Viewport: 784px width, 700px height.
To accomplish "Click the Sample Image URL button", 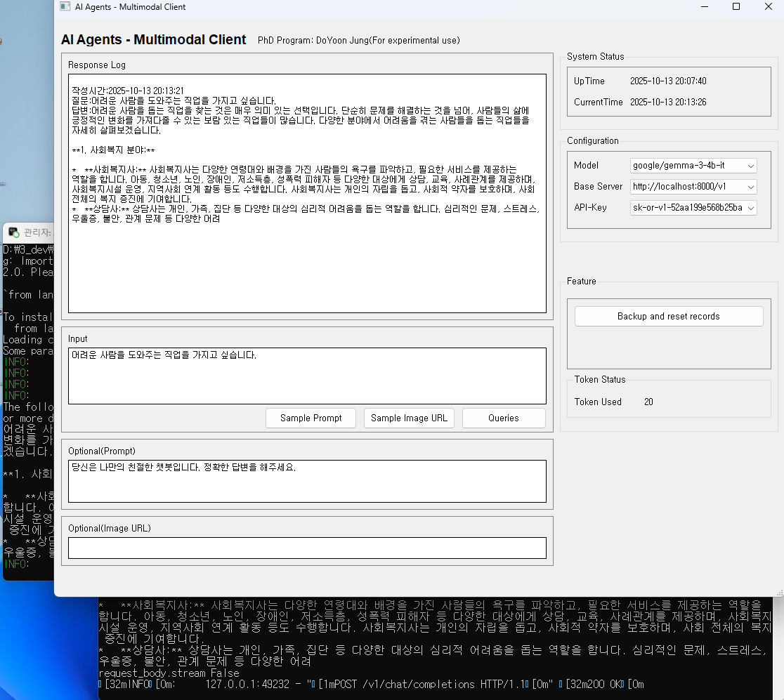I will (x=409, y=418).
